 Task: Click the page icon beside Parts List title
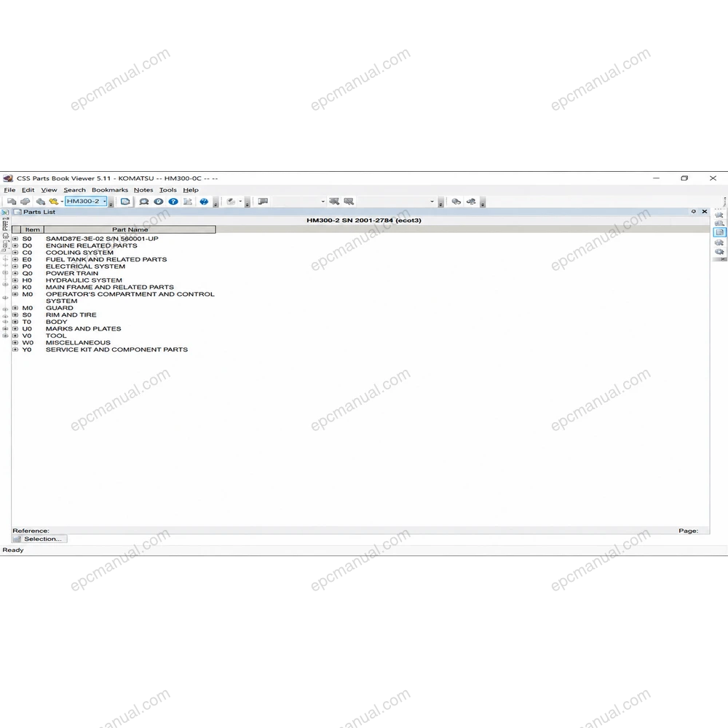pos(17,212)
